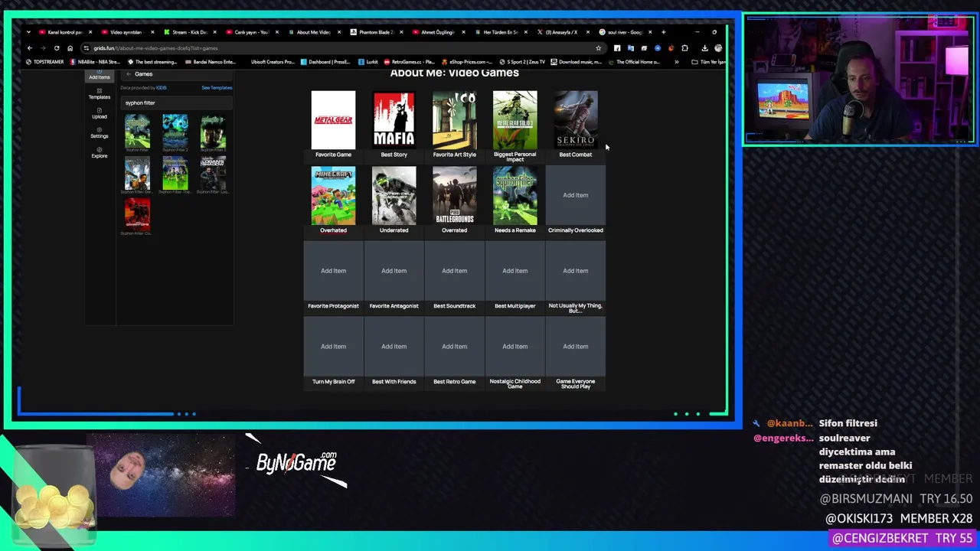Switch to the Canlı yayın YouTube tab
Screen dimensions: 980x551
pyautogui.click(x=252, y=32)
